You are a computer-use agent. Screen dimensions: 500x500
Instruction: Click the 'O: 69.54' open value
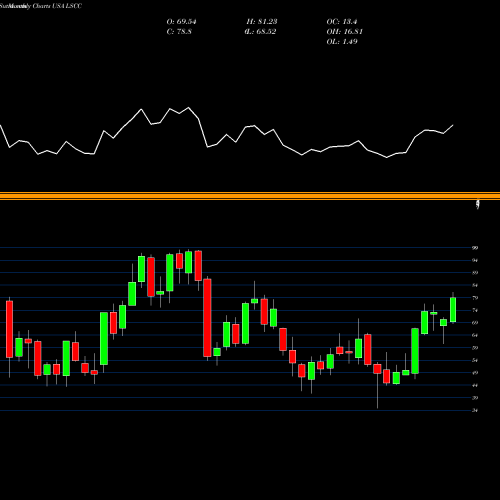pyautogui.click(x=181, y=22)
